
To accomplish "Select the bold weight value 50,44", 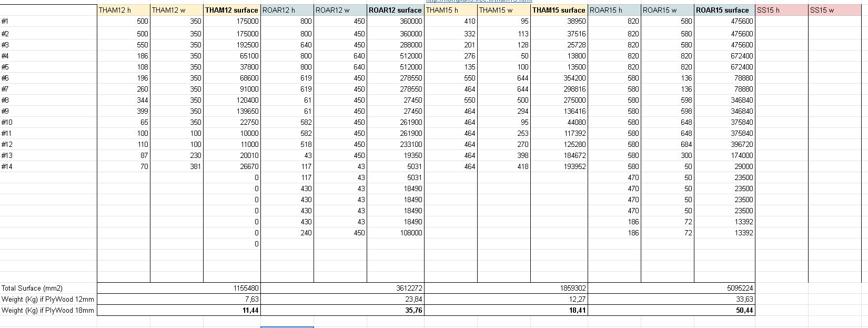I will tap(744, 311).
